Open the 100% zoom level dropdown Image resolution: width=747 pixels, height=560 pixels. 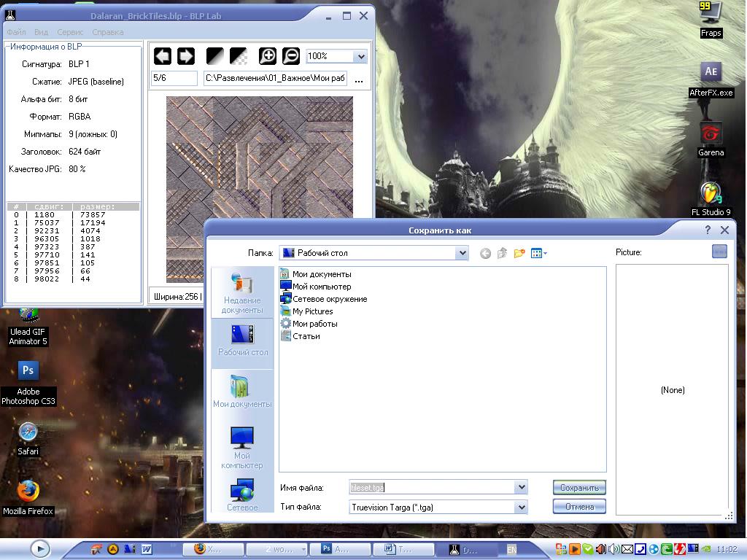pyautogui.click(x=359, y=56)
